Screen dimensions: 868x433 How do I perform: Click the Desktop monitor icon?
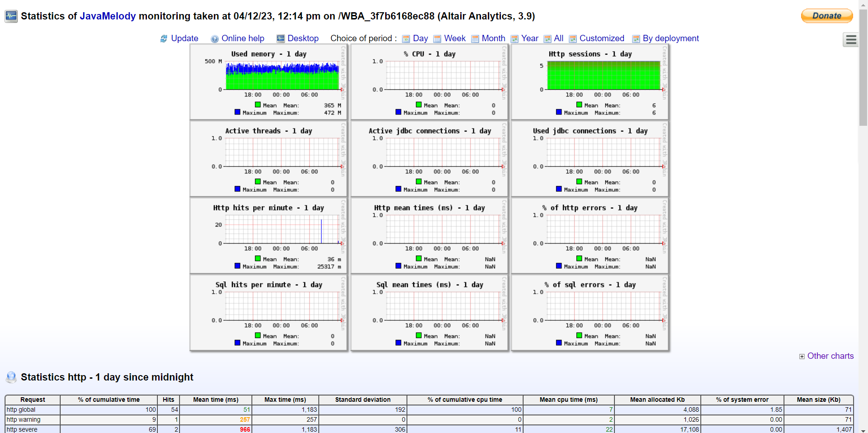pyautogui.click(x=281, y=38)
